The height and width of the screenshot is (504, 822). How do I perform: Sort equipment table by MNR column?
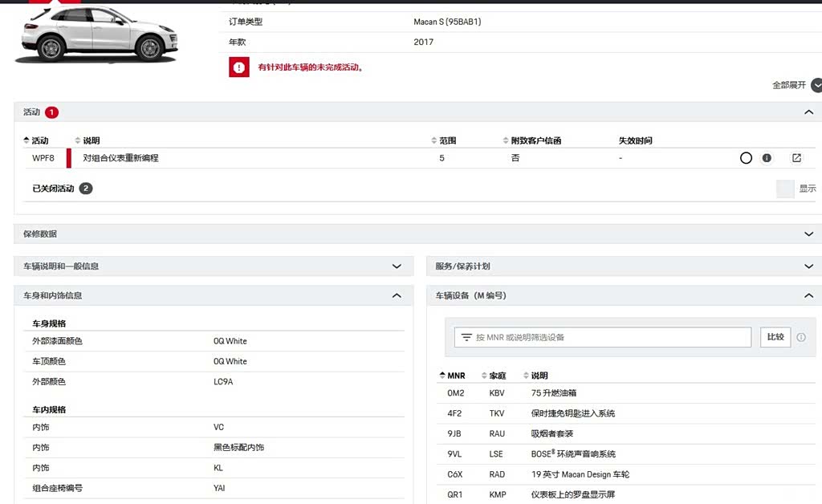[452, 376]
